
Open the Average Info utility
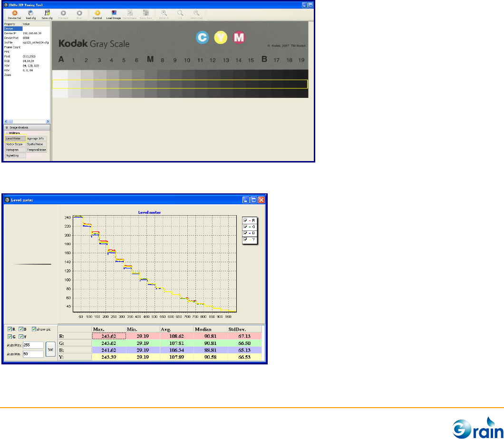coord(37,138)
